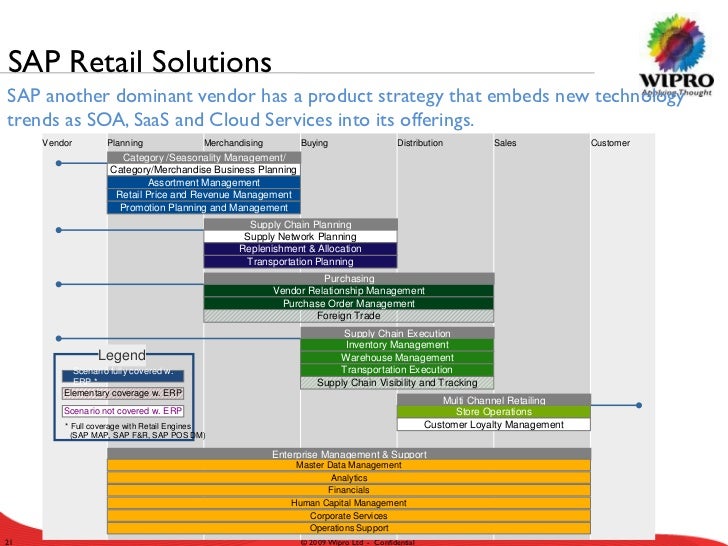Select the SAP Retail Solutions title

tap(140, 61)
